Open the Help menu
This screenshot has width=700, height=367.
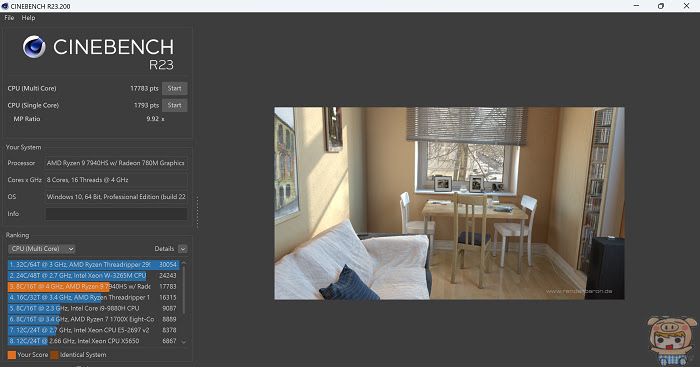tap(28, 18)
